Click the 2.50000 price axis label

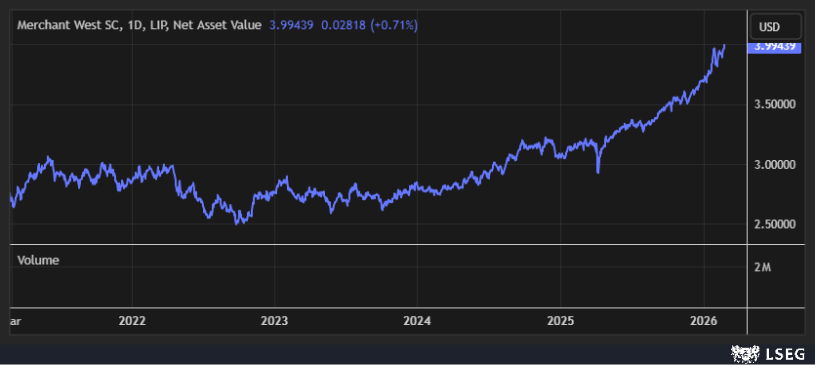(774, 224)
